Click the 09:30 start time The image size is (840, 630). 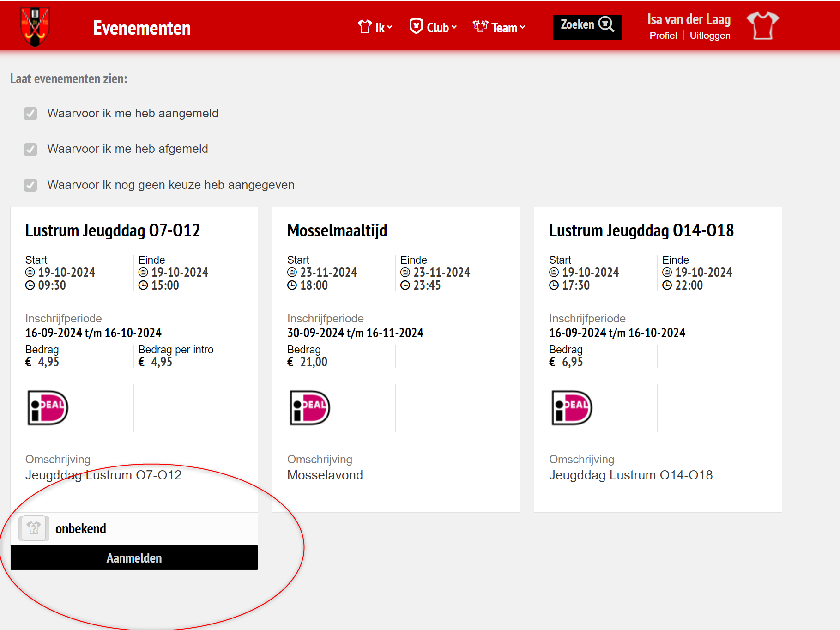tap(52, 285)
